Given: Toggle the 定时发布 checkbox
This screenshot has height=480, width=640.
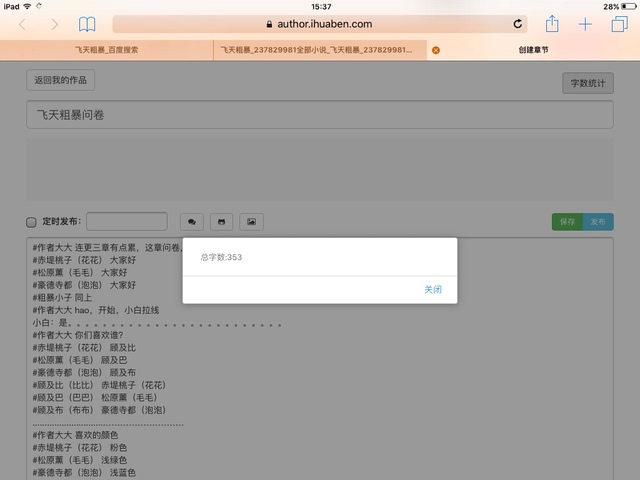Looking at the screenshot, I should [x=31, y=222].
